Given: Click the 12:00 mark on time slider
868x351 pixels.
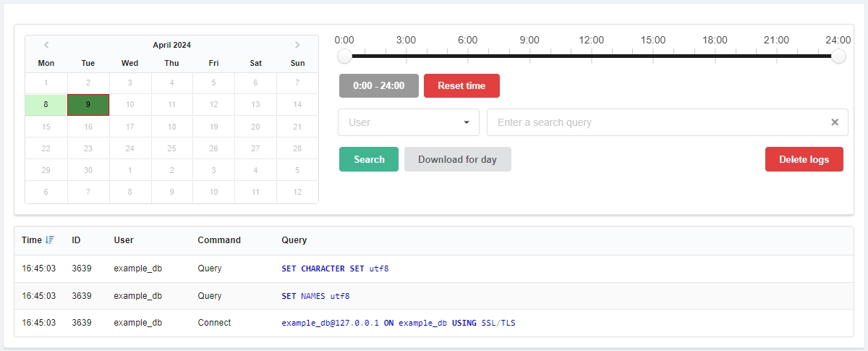Looking at the screenshot, I should (592, 56).
